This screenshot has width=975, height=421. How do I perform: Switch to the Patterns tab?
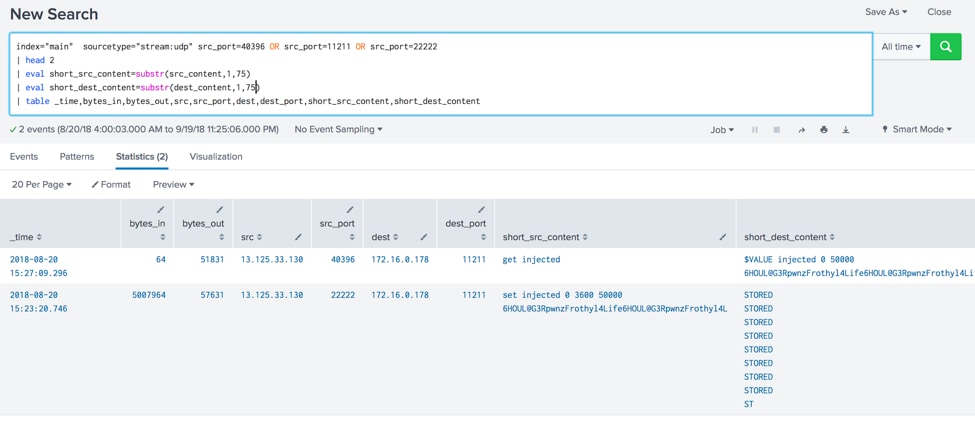click(x=77, y=157)
